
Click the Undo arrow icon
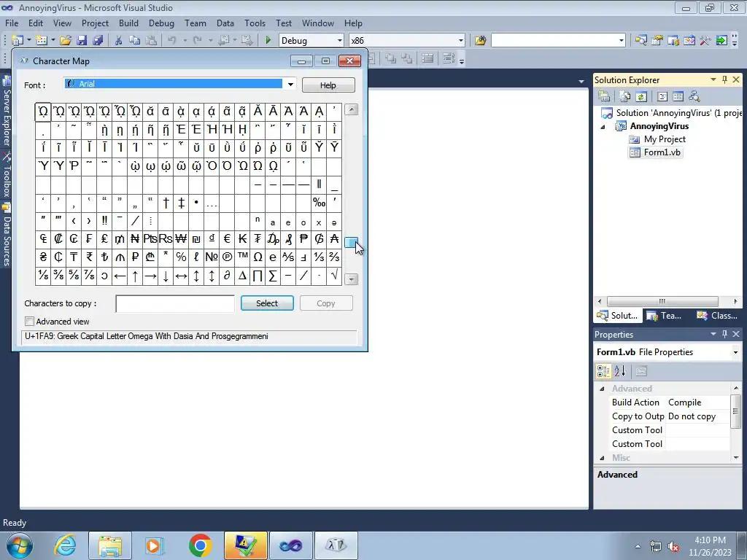point(172,41)
